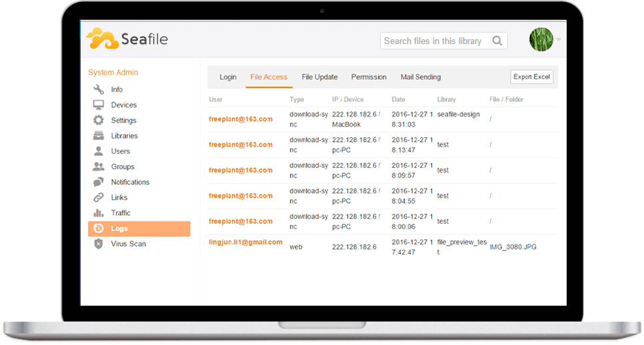Click the User column header
This screenshot has height=345, width=644.
click(x=215, y=99)
